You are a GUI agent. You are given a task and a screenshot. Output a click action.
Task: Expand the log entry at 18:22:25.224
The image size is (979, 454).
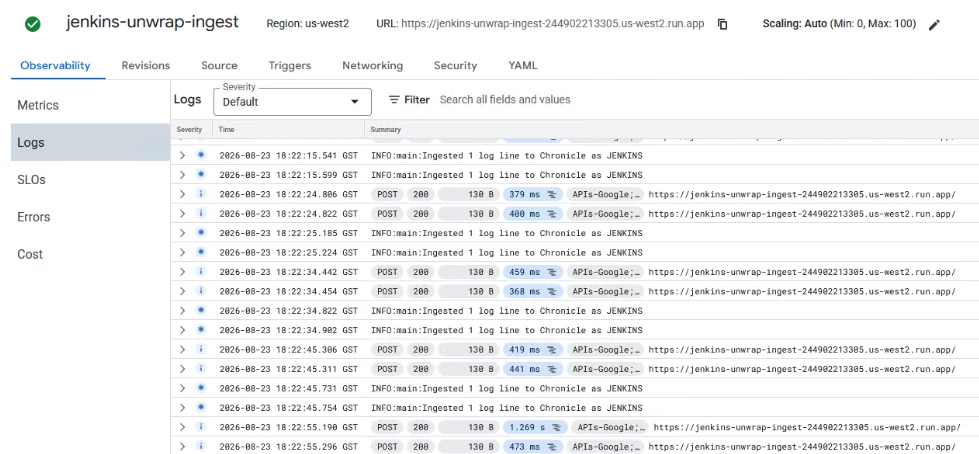182,252
